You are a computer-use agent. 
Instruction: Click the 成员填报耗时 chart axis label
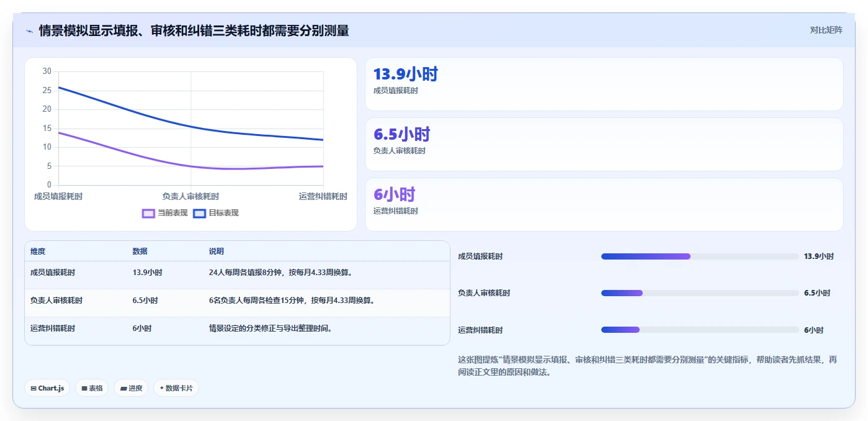58,196
